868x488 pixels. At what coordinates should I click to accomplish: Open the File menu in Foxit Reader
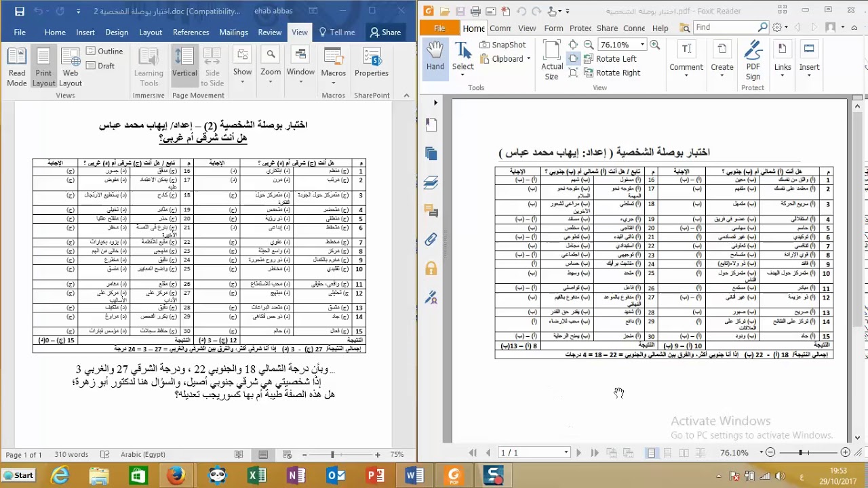[439, 28]
